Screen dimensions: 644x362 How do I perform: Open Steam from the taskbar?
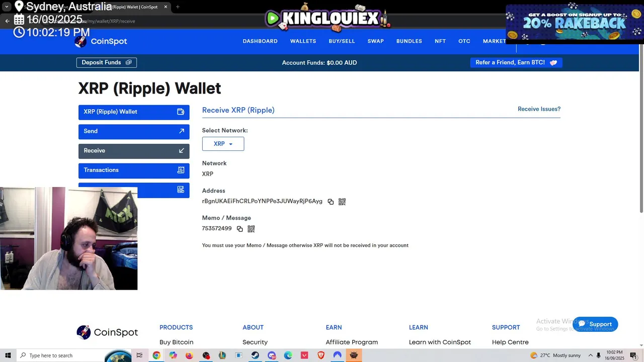click(x=255, y=355)
